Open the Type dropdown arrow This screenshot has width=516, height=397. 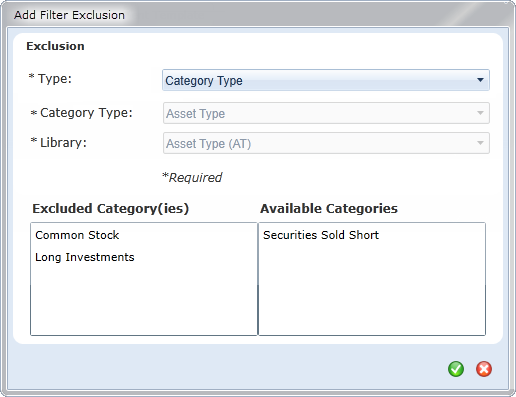pos(480,80)
